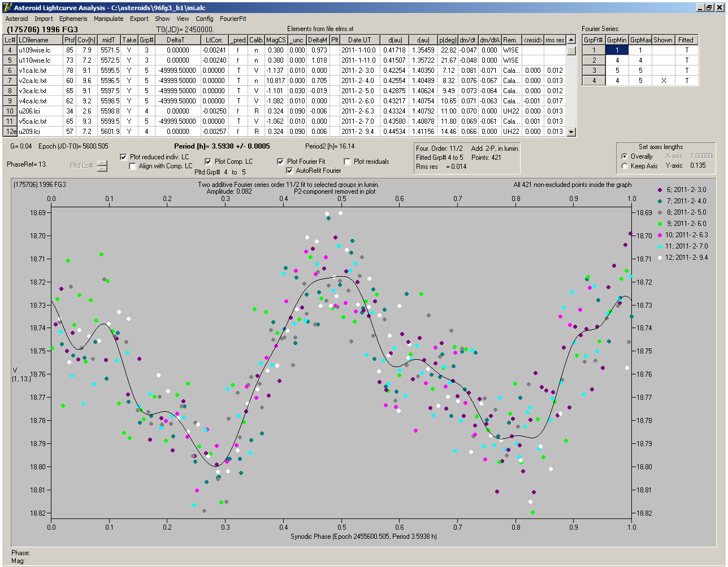Image resolution: width=728 pixels, height=567 pixels.
Task: Click filename v3ca.lc.txt
Action: coord(33,91)
